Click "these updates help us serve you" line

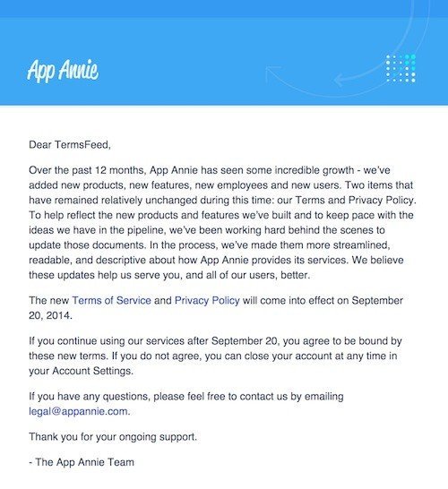click(x=106, y=275)
